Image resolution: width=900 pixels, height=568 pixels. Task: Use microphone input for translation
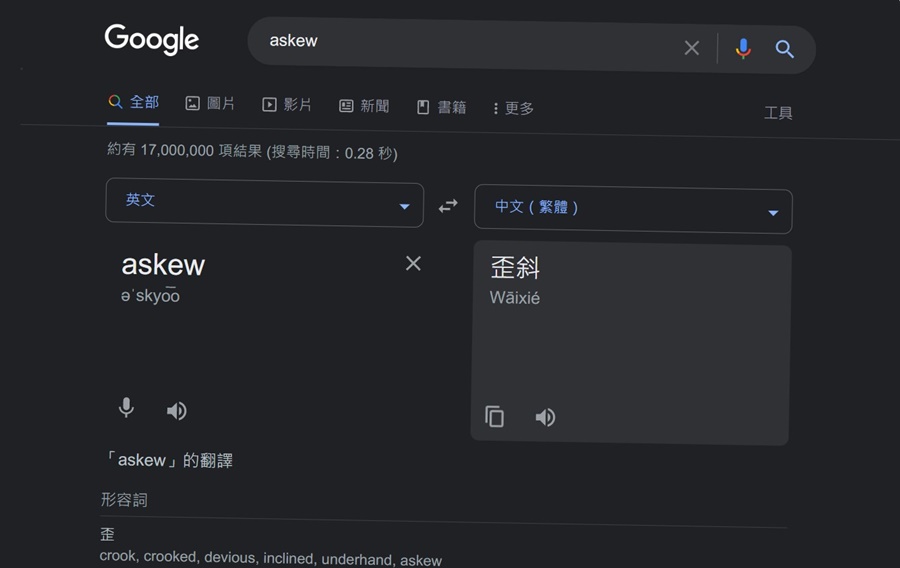tap(126, 408)
